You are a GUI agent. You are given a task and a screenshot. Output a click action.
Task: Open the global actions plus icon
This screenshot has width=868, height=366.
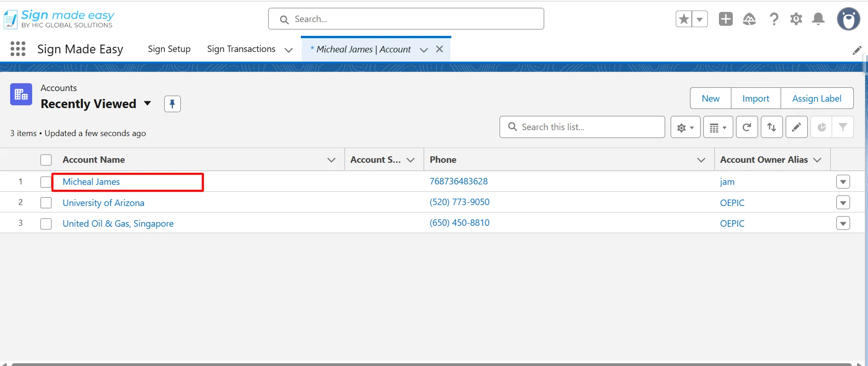[x=726, y=19]
